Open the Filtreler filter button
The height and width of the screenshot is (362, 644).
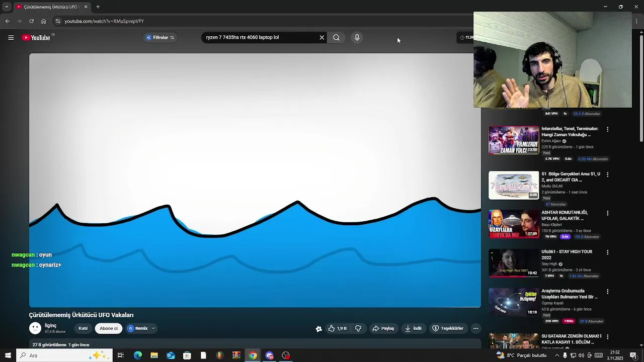click(160, 37)
